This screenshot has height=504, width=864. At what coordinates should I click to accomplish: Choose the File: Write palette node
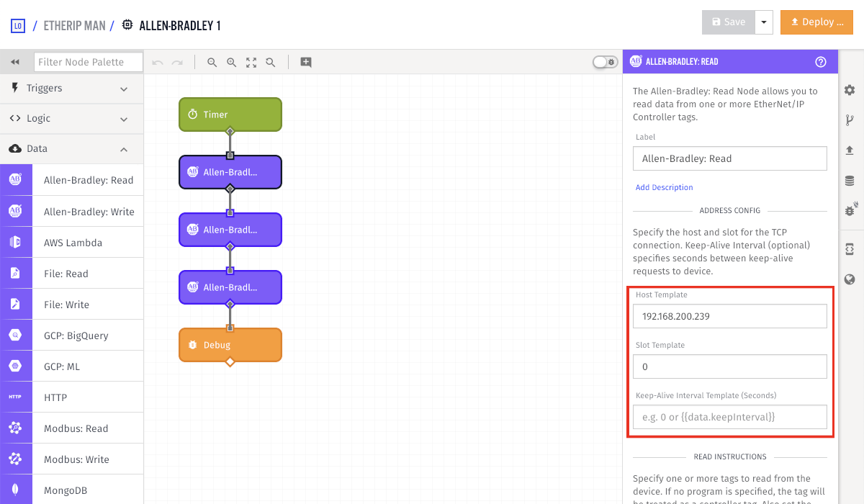[x=72, y=305]
